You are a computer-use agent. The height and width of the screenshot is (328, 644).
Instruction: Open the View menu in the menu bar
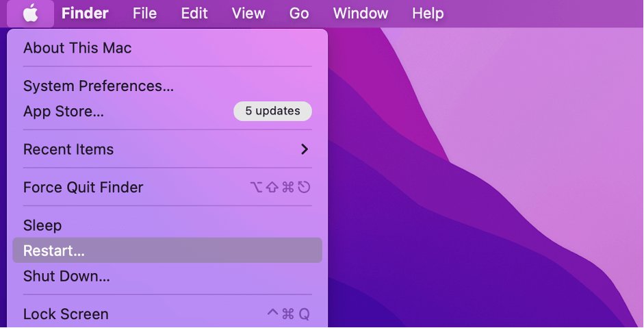coord(248,13)
